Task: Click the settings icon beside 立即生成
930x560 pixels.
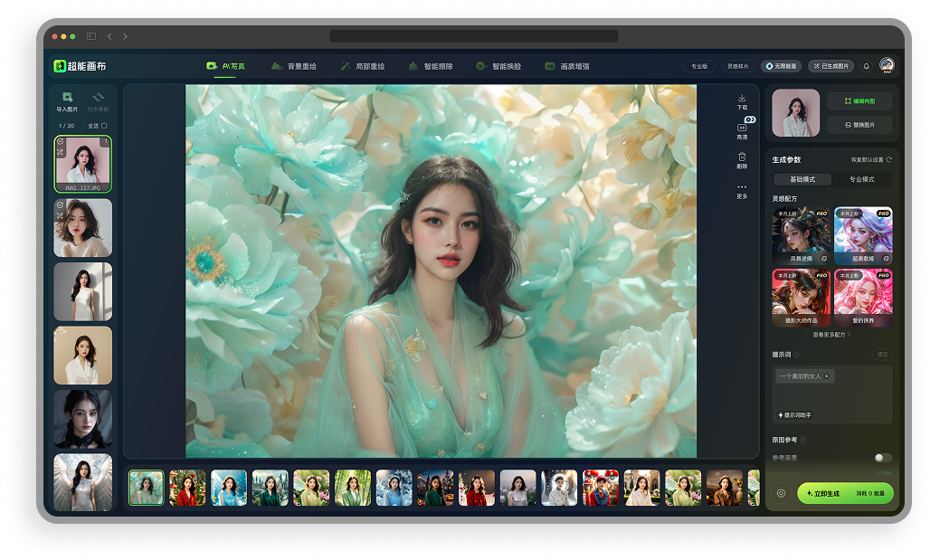Action: click(781, 493)
